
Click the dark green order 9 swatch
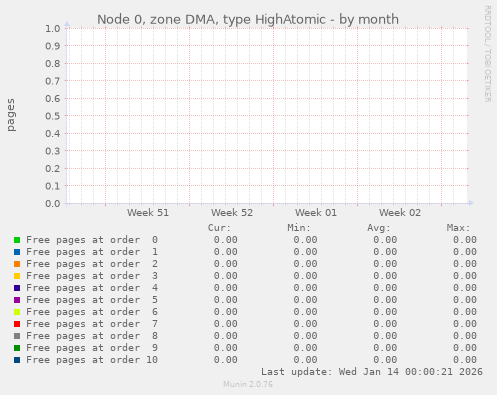coord(17,348)
